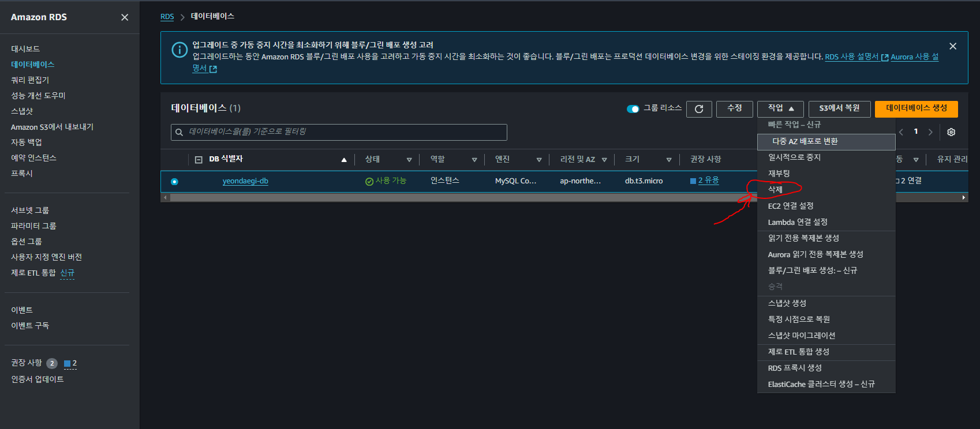Open the RDS 사용 설명서 link

tap(856, 57)
